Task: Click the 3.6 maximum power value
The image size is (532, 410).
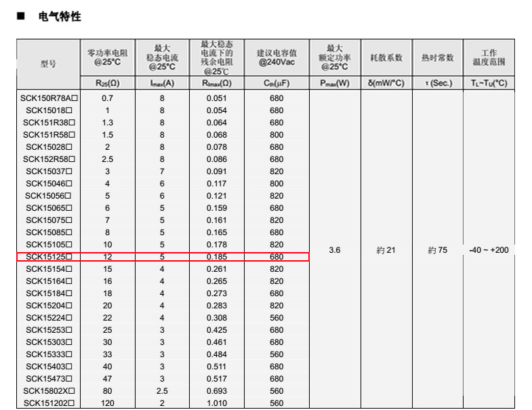Action: tap(335, 250)
